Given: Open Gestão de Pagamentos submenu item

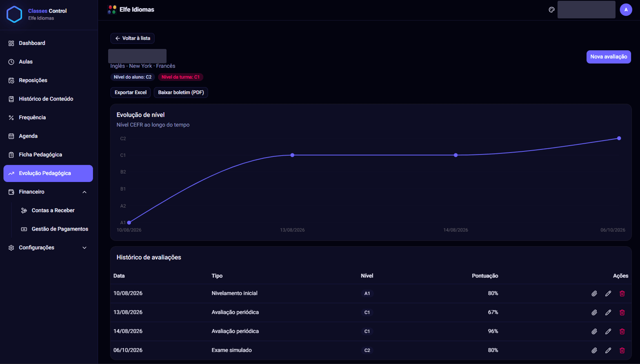Looking at the screenshot, I should (54, 229).
